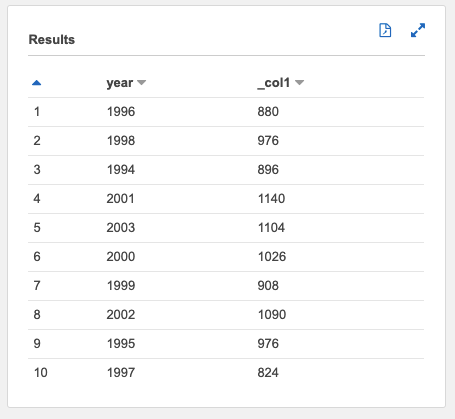The width and height of the screenshot is (455, 419).
Task: Select year cell 1994
Action: click(121, 170)
